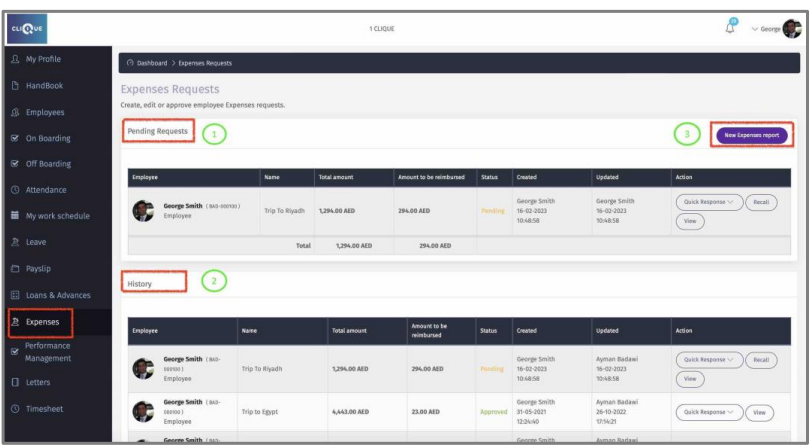
Task: Open Attendance clock icon in sidebar
Action: (x=15, y=190)
